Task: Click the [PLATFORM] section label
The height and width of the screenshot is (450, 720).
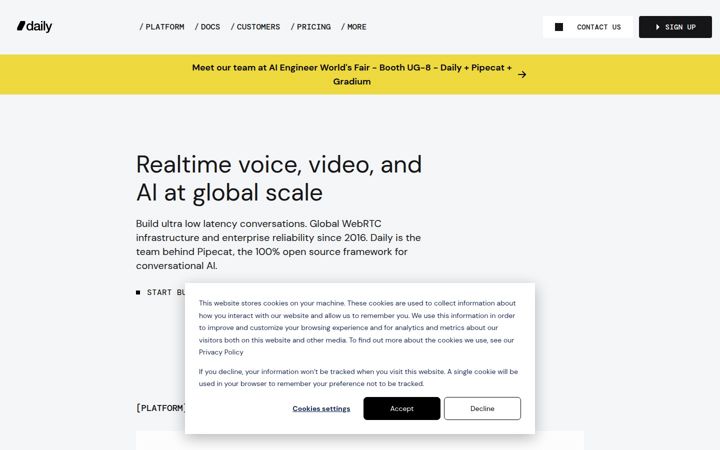Action: coord(161,408)
